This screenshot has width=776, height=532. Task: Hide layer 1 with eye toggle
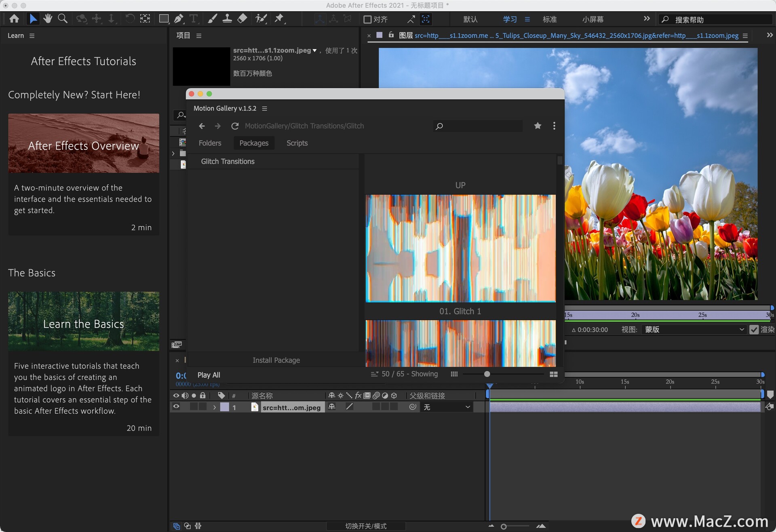176,407
